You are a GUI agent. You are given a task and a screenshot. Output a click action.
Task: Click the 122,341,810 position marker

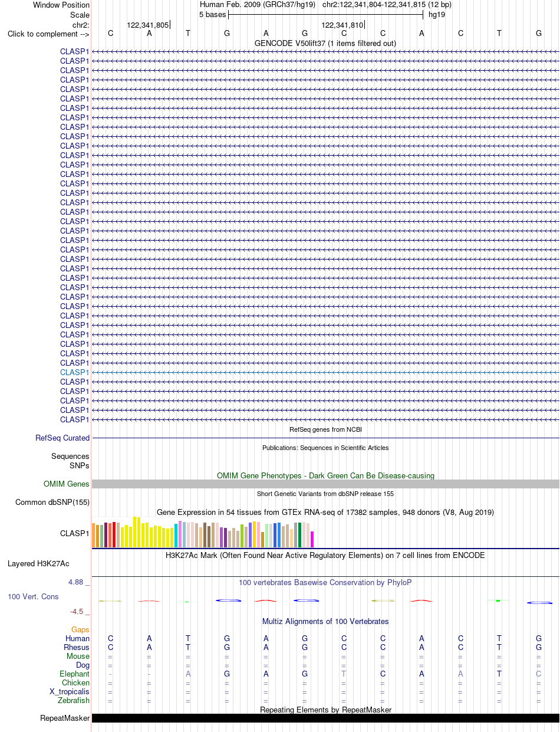pyautogui.click(x=342, y=25)
